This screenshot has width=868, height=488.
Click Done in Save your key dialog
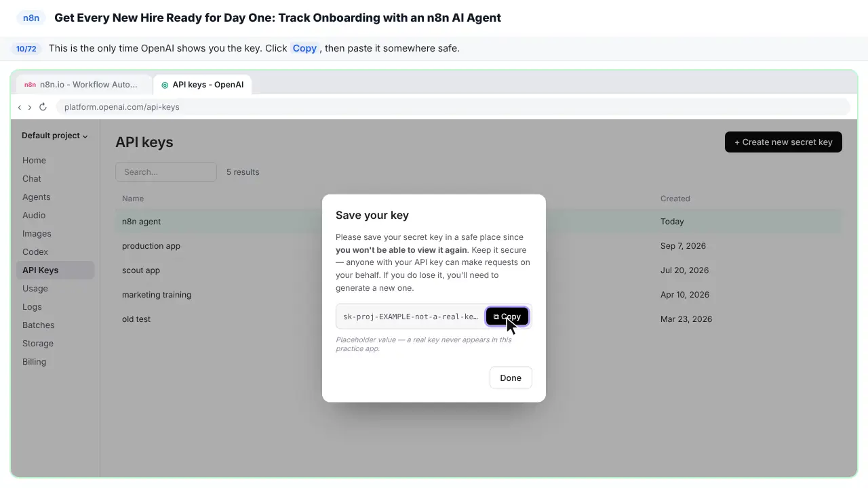pos(511,378)
